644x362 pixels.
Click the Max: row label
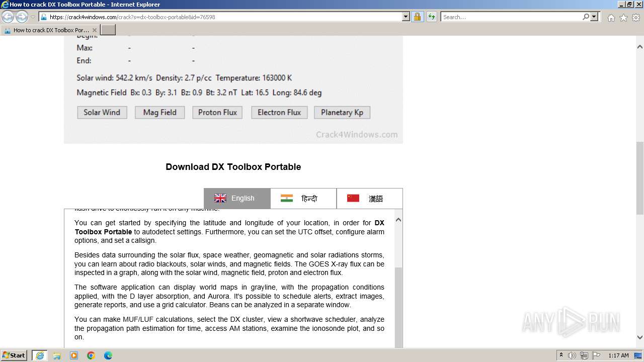(x=85, y=48)
